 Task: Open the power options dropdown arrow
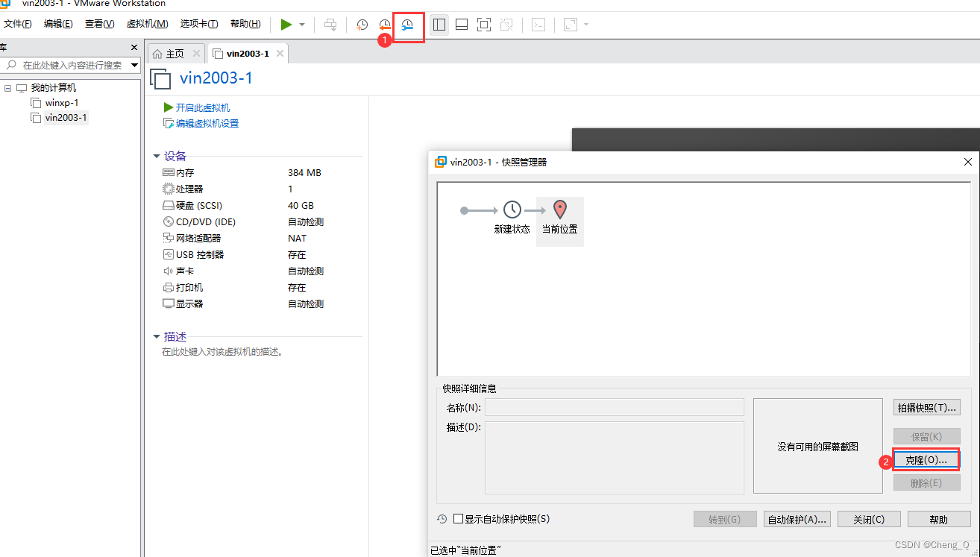pos(302,25)
